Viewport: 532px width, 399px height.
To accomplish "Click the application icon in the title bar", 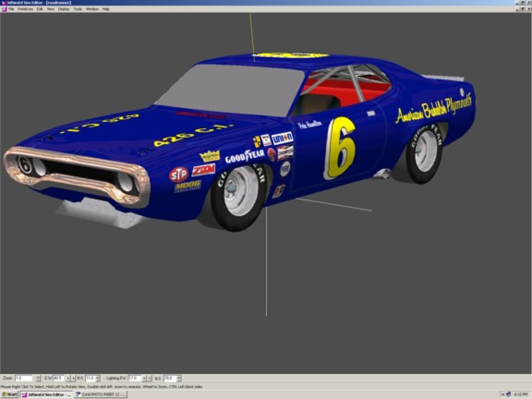I will [x=4, y=2].
